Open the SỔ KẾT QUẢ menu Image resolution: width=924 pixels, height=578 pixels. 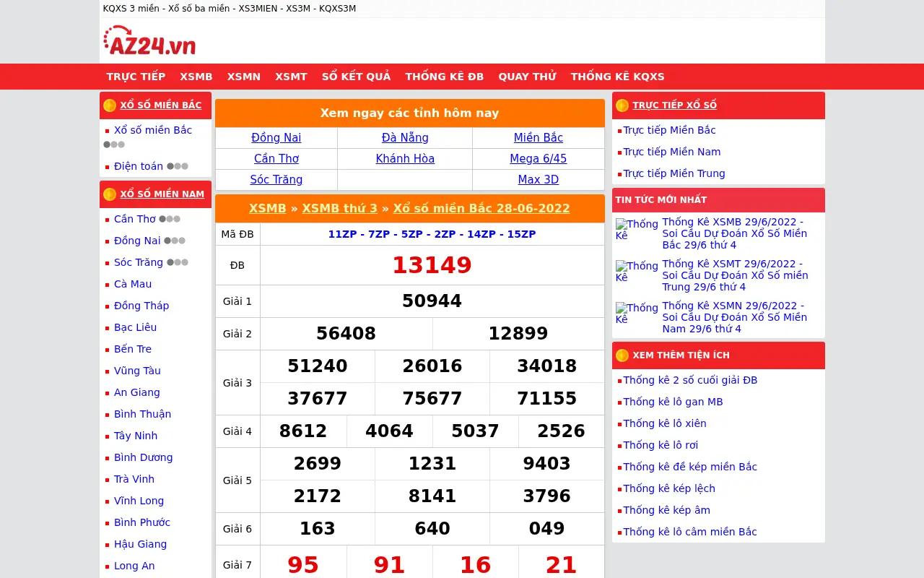pos(357,77)
